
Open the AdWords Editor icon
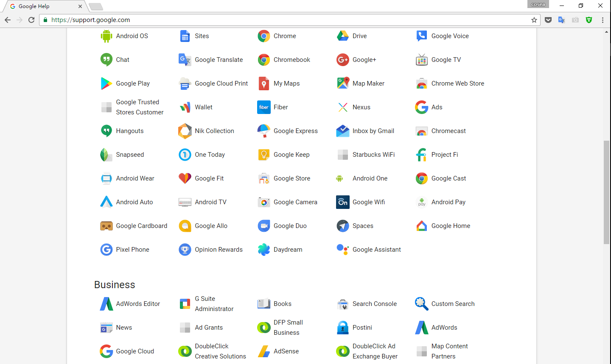tap(106, 304)
